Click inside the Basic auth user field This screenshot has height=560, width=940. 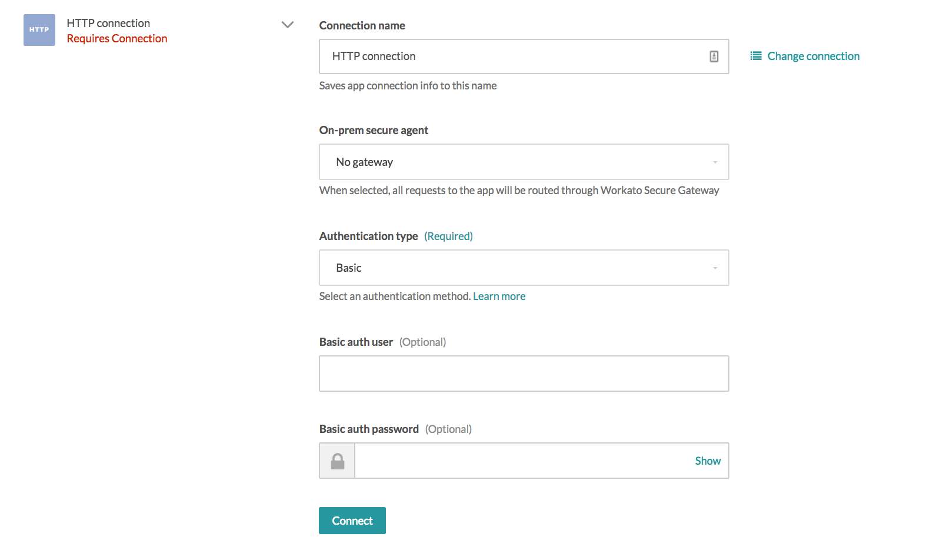pos(524,373)
